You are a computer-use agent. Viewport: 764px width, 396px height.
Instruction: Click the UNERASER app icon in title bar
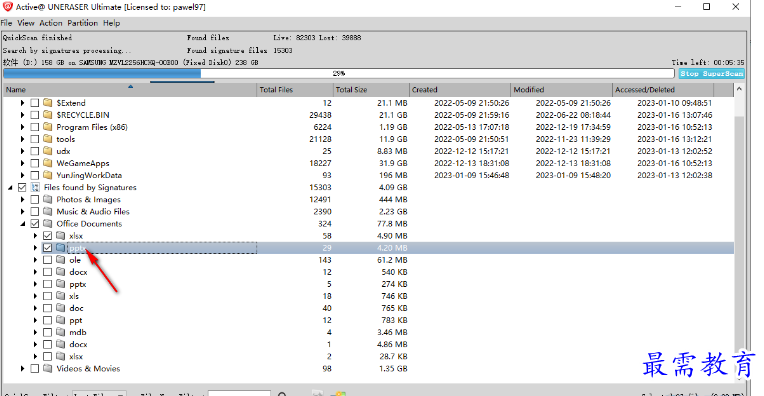pos(8,7)
